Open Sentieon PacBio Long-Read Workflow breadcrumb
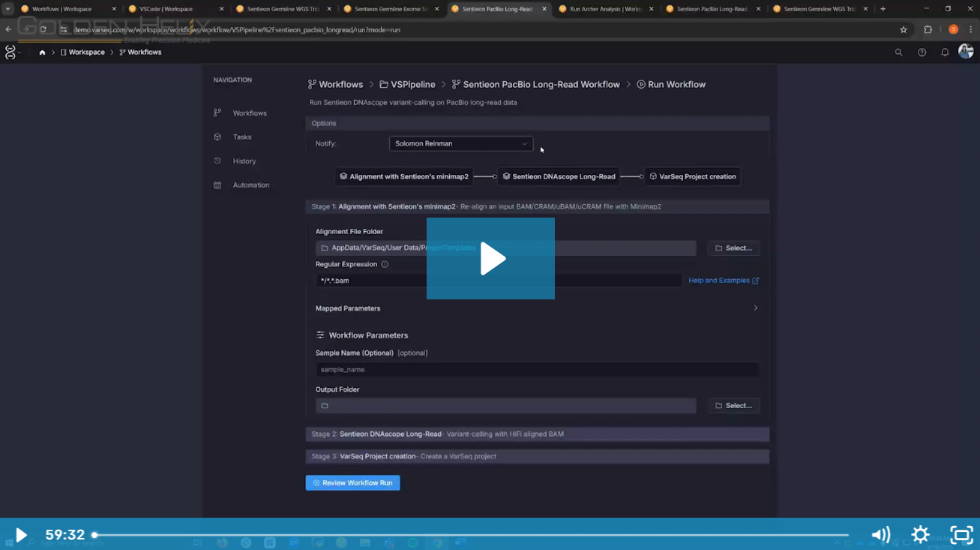 [535, 85]
